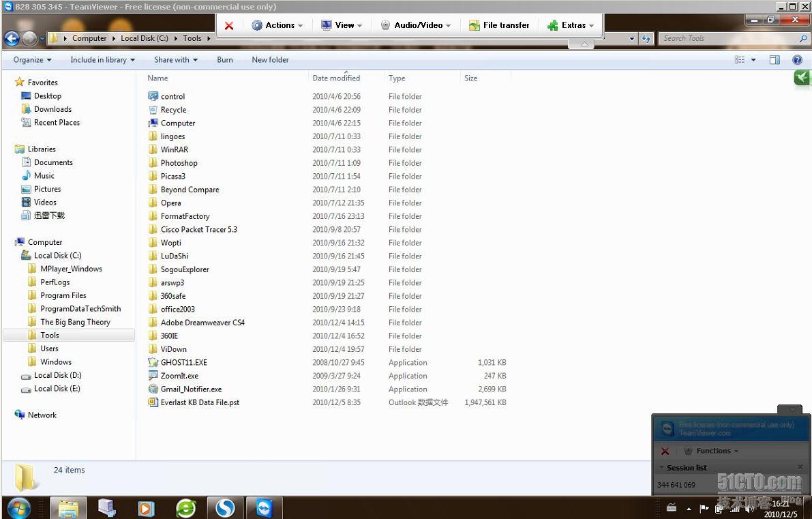Click the green browser taskbar icon
This screenshot has height=519, width=812.
coord(186,508)
